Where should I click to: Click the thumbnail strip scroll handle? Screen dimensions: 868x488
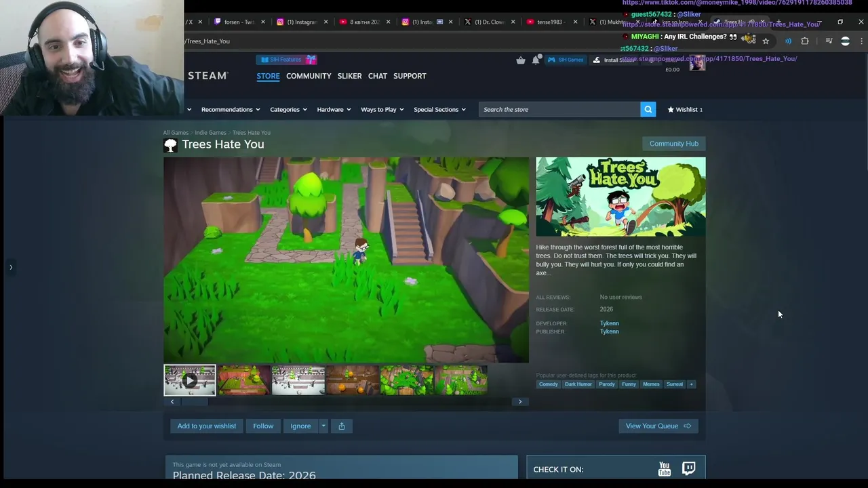tap(195, 402)
